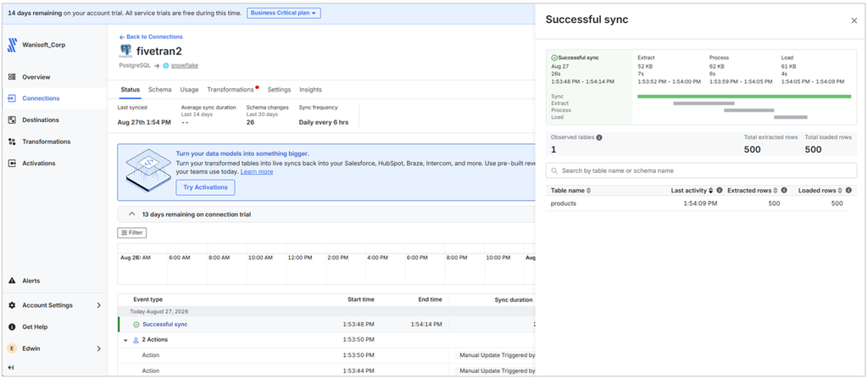The image size is (868, 379).
Task: Open the Settings tab
Action: pos(279,90)
